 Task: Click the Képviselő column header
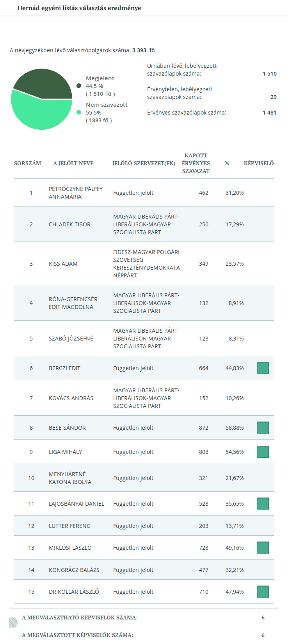pos(259,163)
